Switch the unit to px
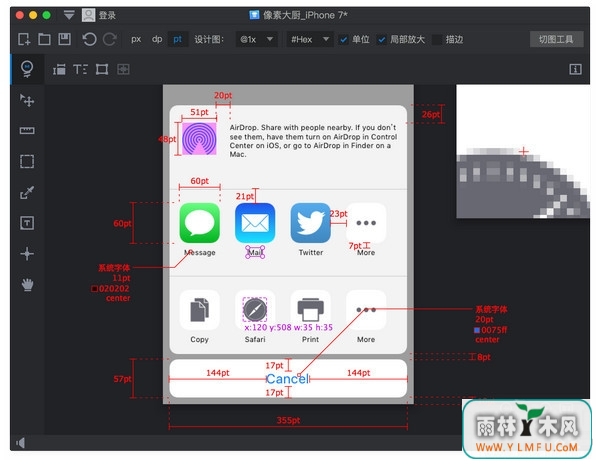 (136, 39)
